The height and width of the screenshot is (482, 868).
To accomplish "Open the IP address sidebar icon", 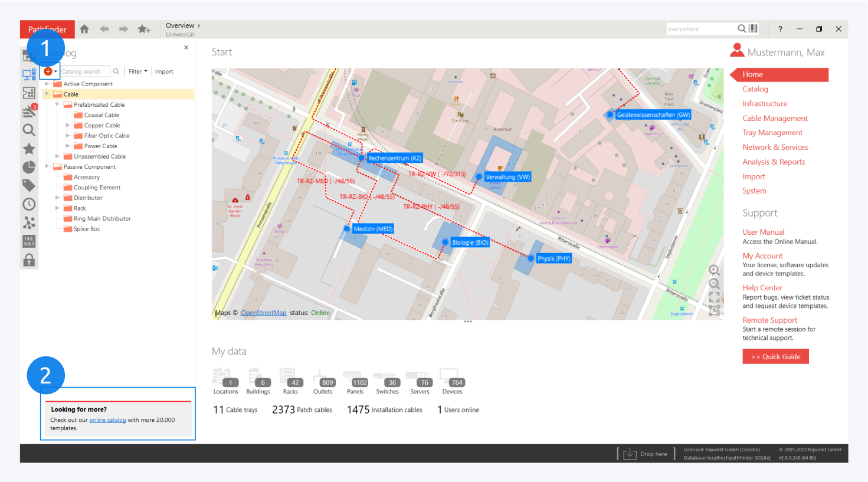I will point(29,241).
